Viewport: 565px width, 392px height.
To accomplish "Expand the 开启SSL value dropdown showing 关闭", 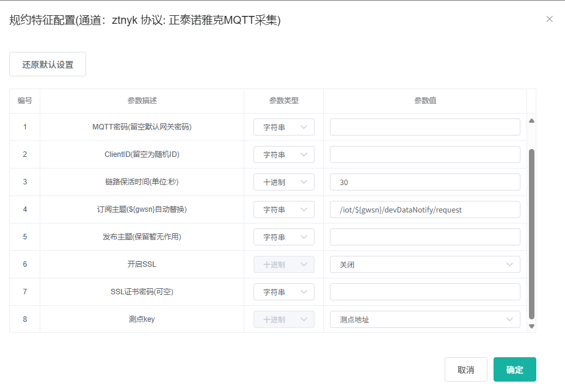I will [425, 264].
